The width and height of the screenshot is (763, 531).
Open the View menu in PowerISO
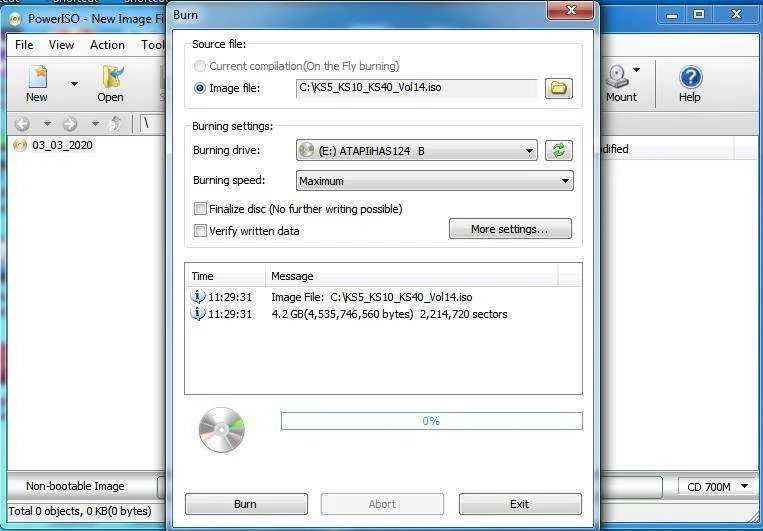[61, 45]
